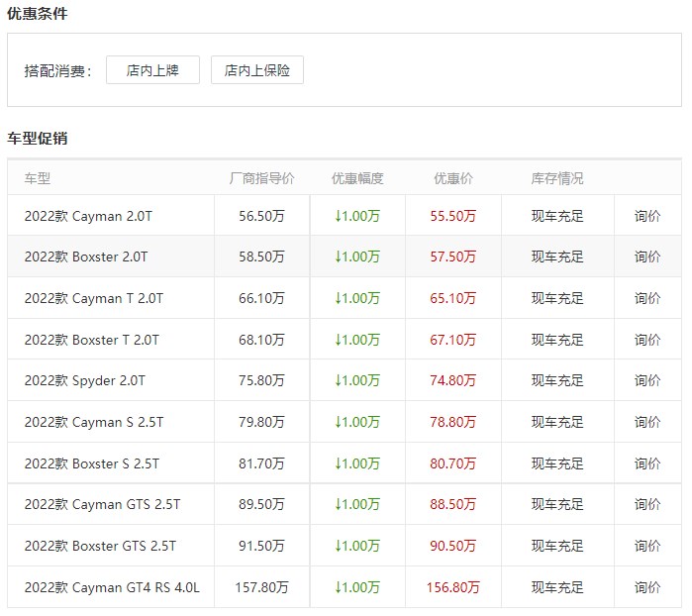
Task: Open model 2022款 Spyder 2.0T
Action: [x=85, y=380]
